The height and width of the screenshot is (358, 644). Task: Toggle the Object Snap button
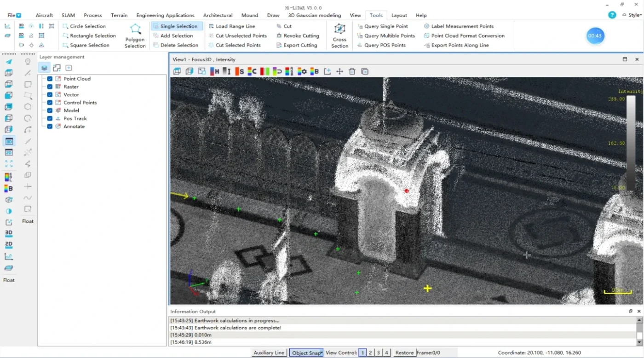pos(306,352)
